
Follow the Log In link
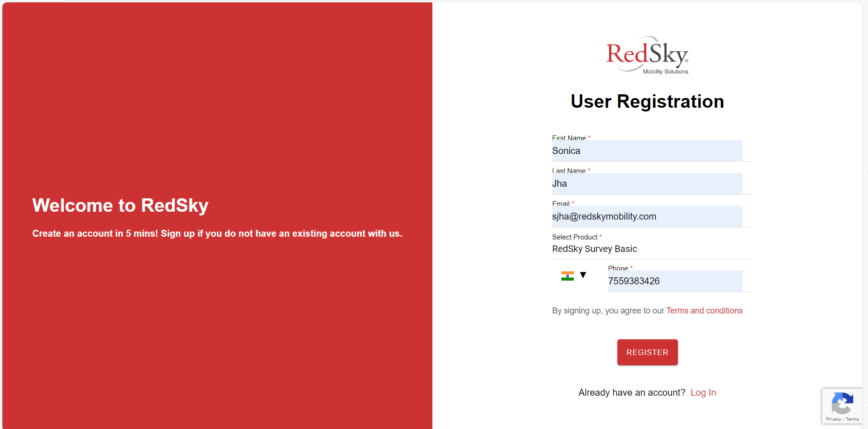pyautogui.click(x=703, y=392)
